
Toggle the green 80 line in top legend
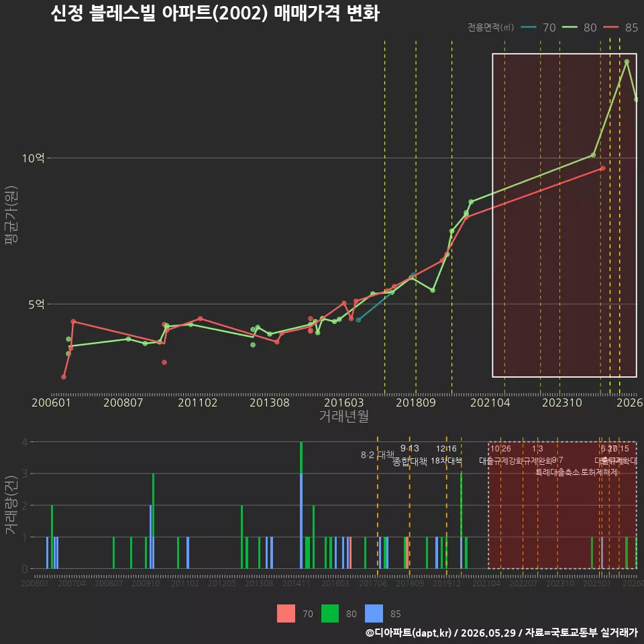pos(579,28)
